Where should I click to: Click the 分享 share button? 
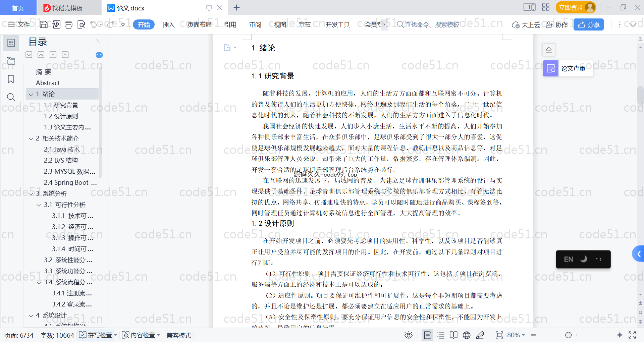point(588,24)
